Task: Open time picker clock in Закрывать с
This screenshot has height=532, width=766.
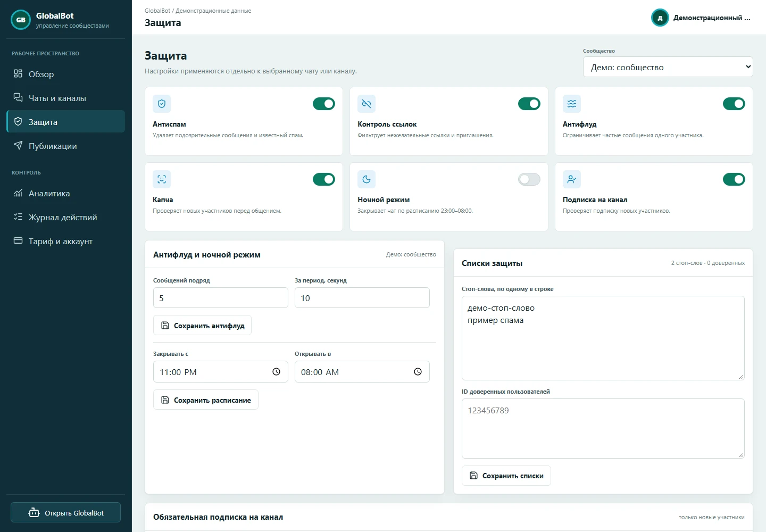Action: (x=276, y=372)
